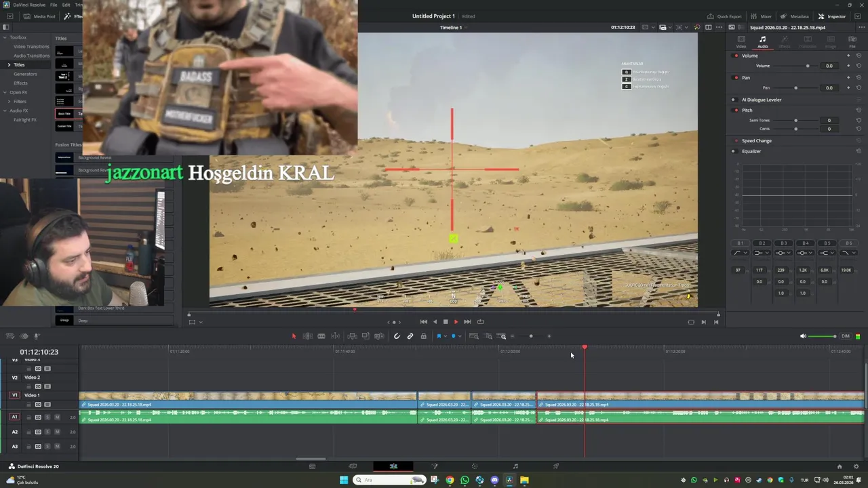Open the File menu
This screenshot has width=868, height=488.
(54, 5)
